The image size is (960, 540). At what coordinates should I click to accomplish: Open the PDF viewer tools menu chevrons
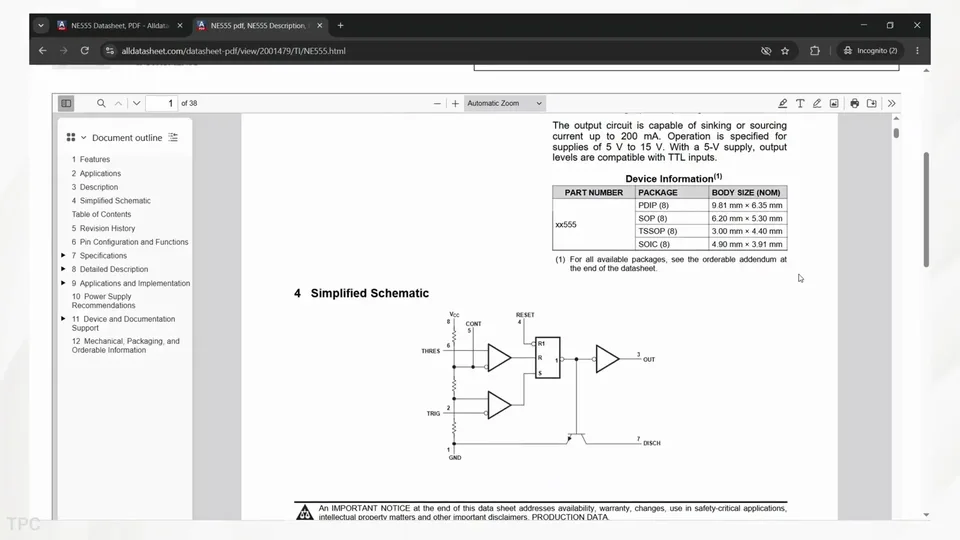[x=891, y=103]
